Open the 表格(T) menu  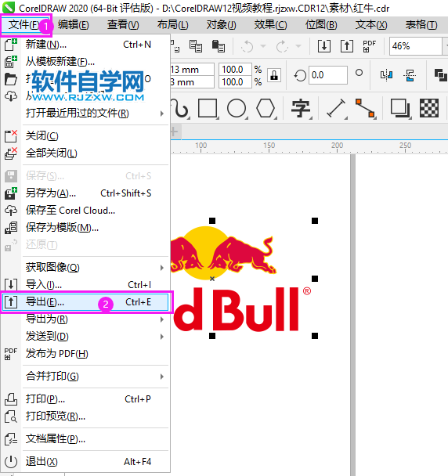click(421, 25)
